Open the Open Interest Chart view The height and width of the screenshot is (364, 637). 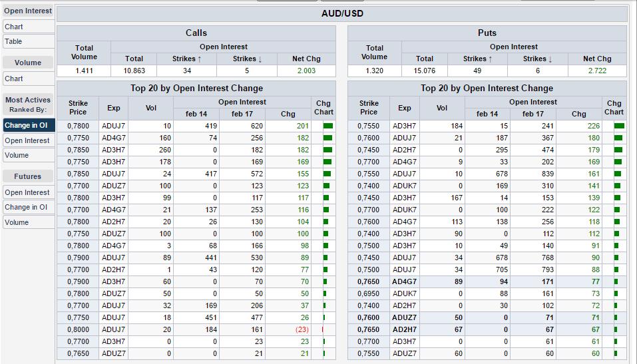[14, 27]
